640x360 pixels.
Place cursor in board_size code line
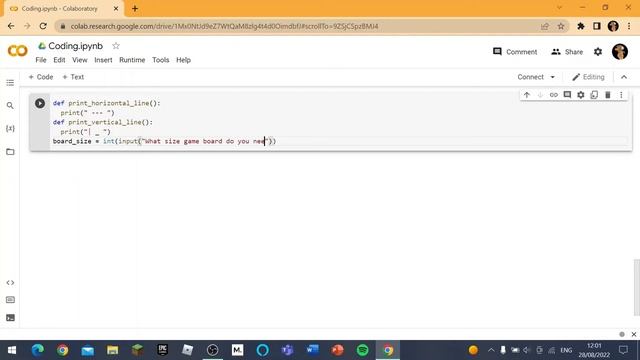click(x=164, y=141)
